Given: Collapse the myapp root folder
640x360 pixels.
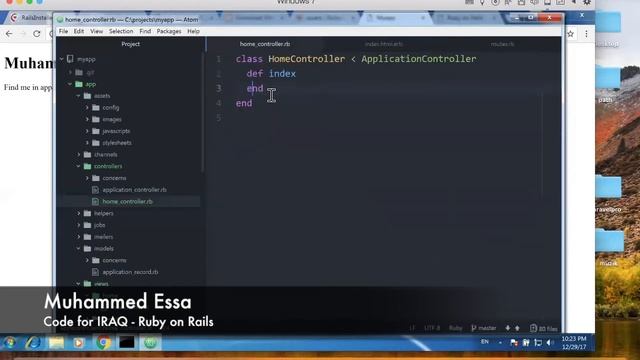Looking at the screenshot, I should (62, 59).
